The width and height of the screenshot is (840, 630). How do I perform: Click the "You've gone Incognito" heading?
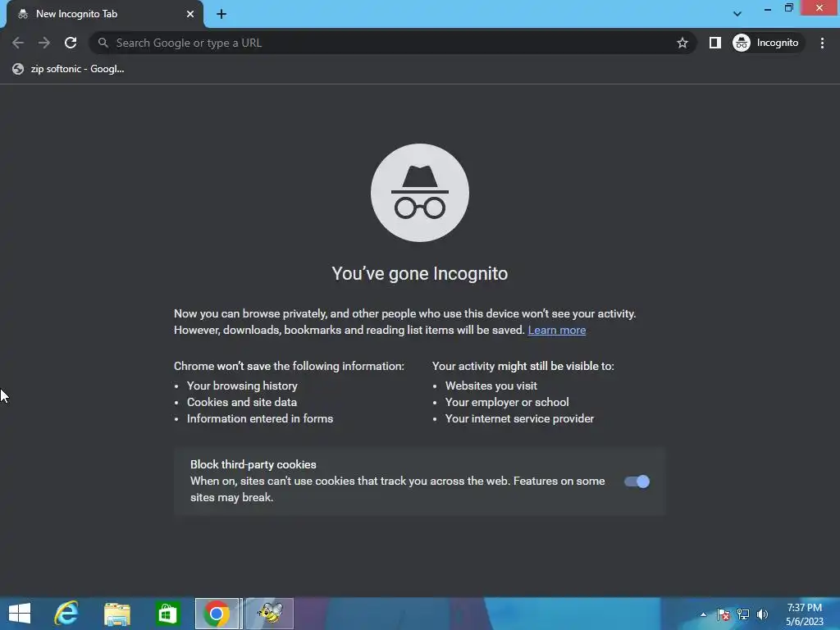click(x=419, y=274)
